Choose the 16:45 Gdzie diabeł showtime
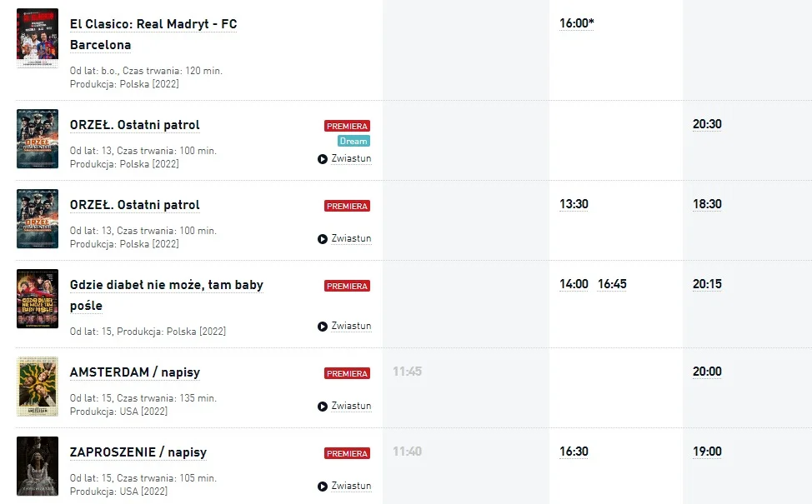The width and height of the screenshot is (812, 504). click(x=612, y=284)
